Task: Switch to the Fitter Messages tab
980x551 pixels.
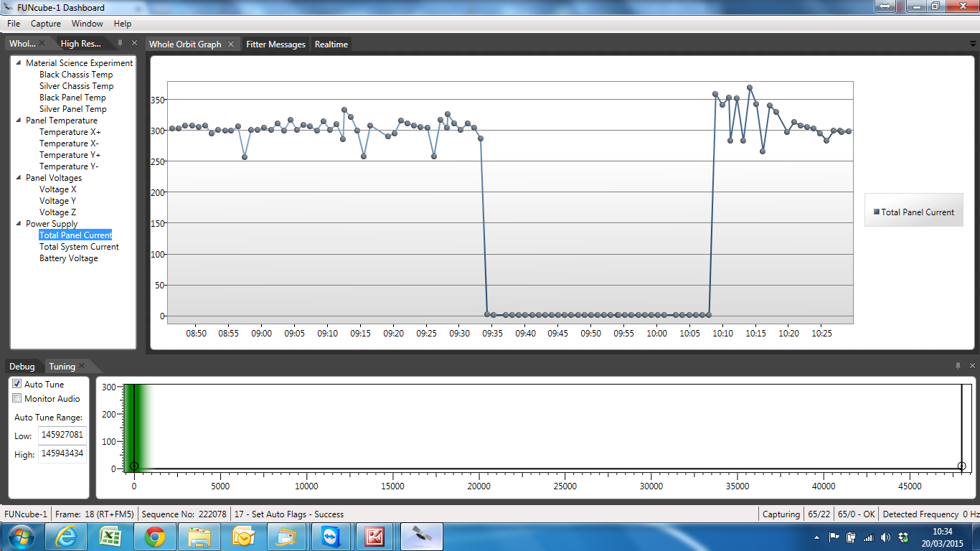Action: [275, 44]
